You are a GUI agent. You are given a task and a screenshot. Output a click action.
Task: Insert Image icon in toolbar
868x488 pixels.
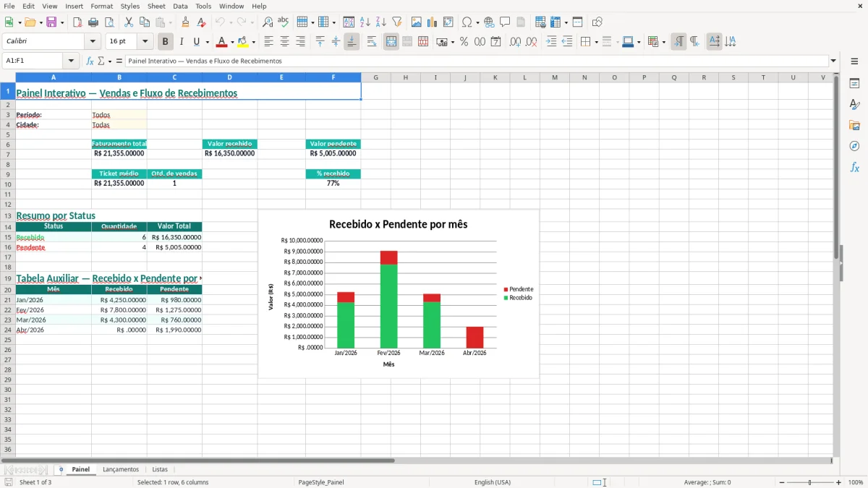(x=417, y=22)
